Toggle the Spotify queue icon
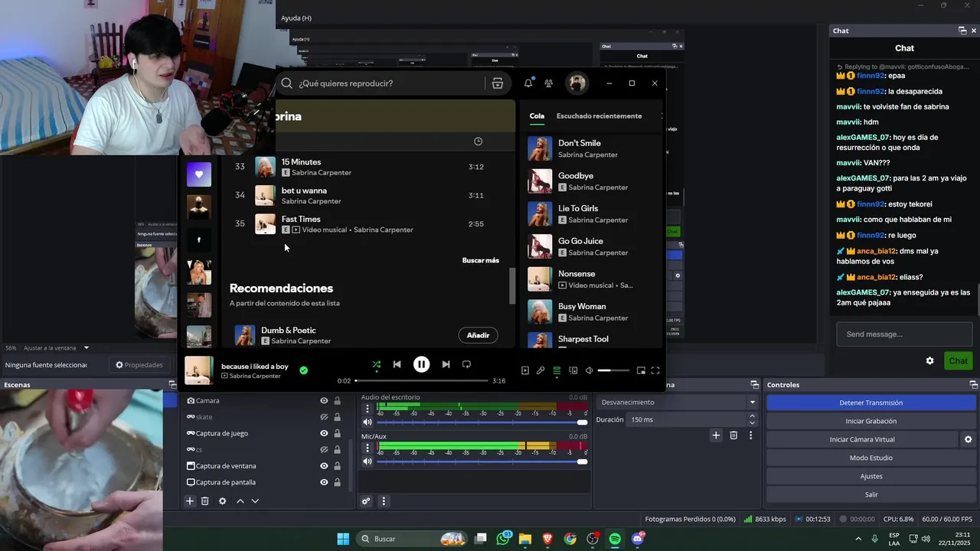The image size is (980, 551). (x=557, y=370)
